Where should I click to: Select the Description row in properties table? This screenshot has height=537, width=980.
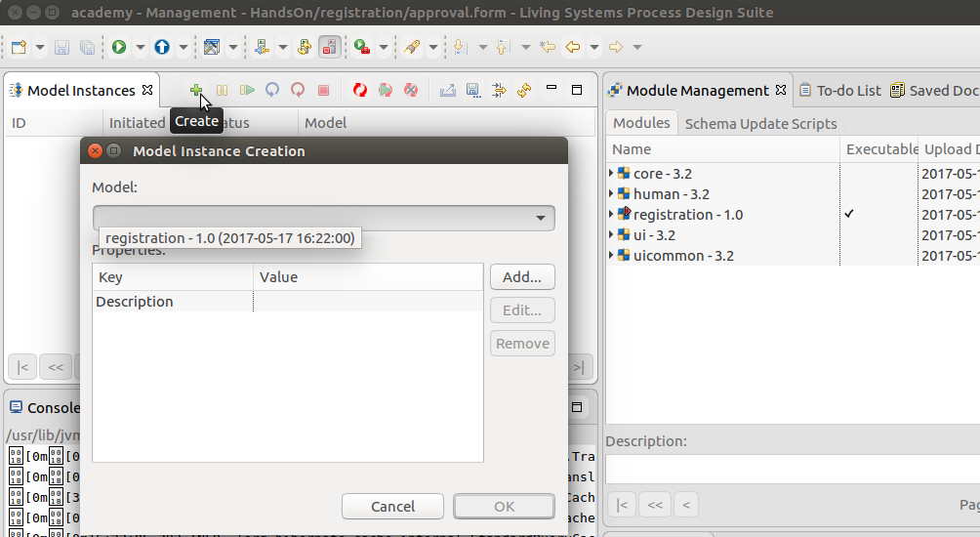point(288,302)
